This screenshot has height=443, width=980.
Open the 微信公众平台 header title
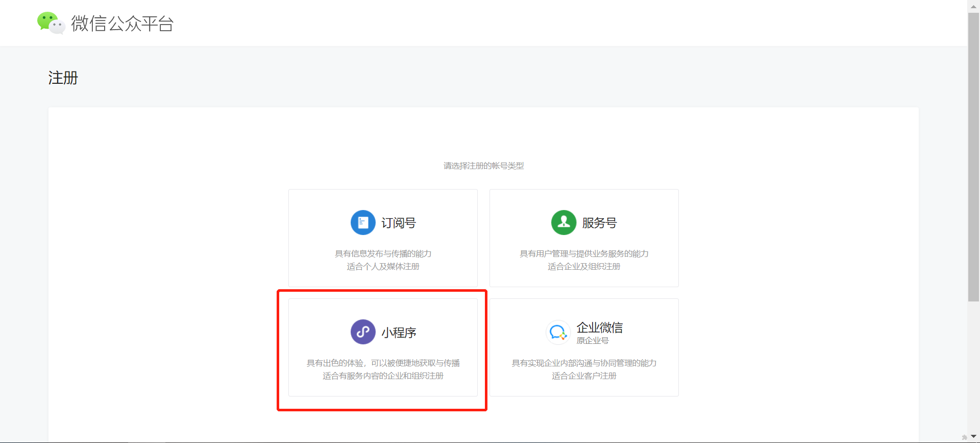[x=122, y=24]
